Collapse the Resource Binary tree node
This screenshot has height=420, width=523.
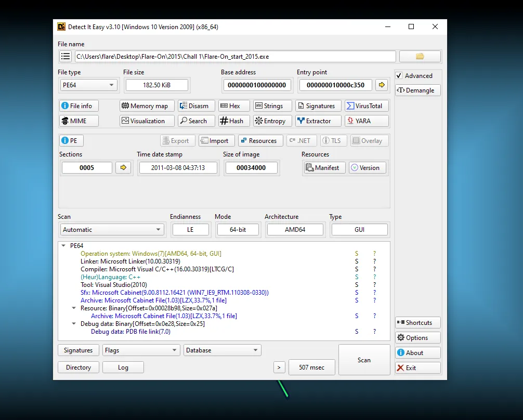click(x=74, y=308)
